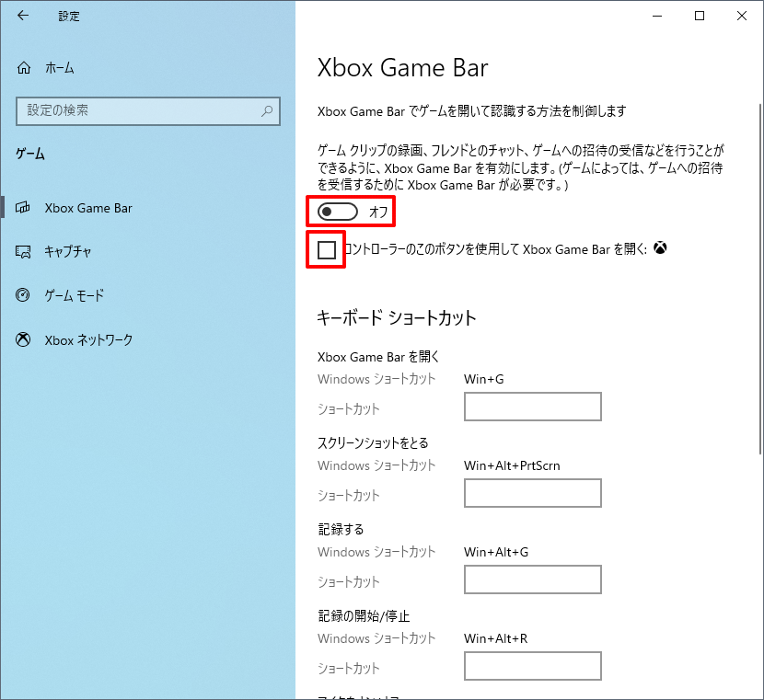Viewport: 764px width, 700px height.
Task: Click shortcut field for 記録する
Action: pyautogui.click(x=533, y=580)
